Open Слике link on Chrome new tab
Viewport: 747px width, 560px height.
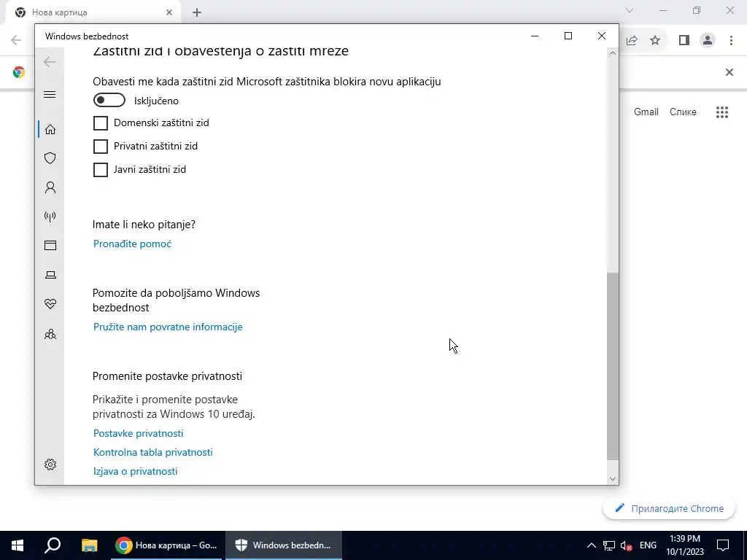[x=683, y=112]
